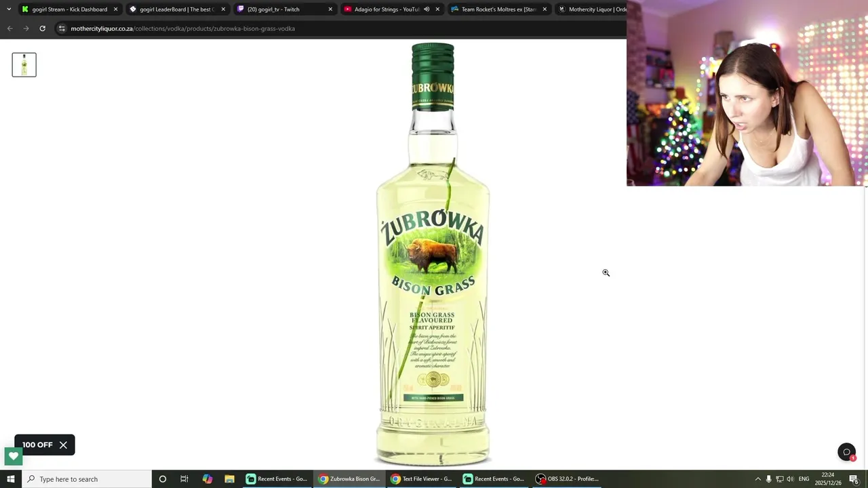Image resolution: width=868 pixels, height=488 pixels.
Task: Open the 100 OFF discount offer
Action: tap(37, 445)
